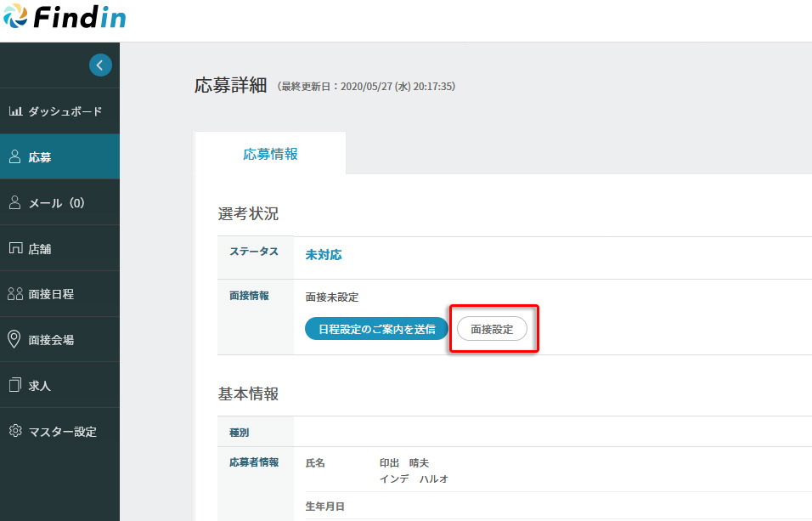The height and width of the screenshot is (521, 812).
Task: Click the applicant name 印出 晴夫
Action: click(x=404, y=463)
